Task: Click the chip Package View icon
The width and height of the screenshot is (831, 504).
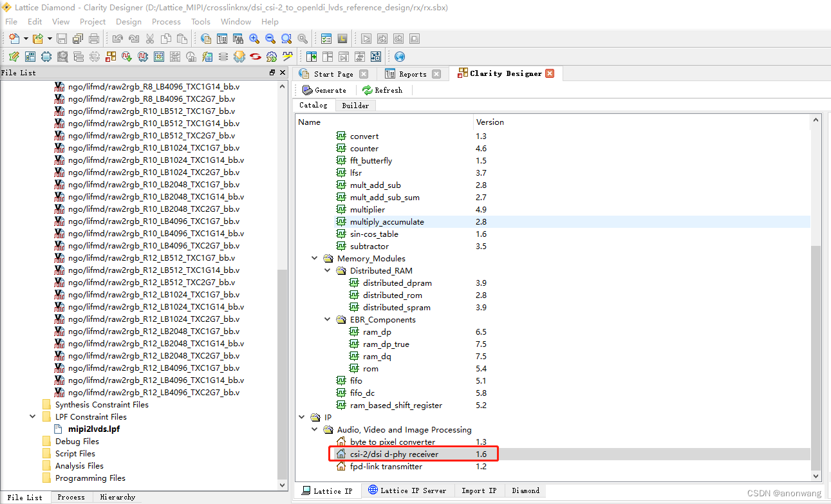Action: [46, 57]
